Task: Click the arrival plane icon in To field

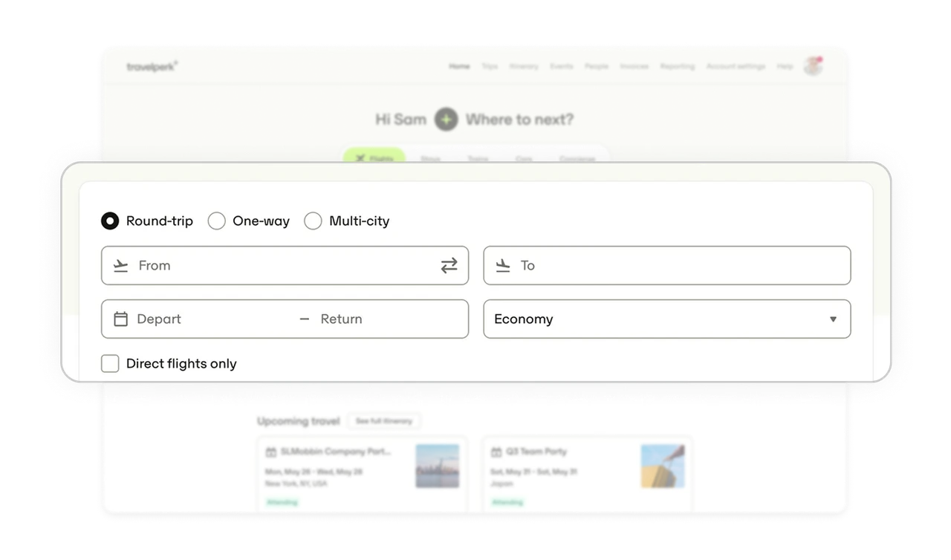Action: tap(504, 265)
